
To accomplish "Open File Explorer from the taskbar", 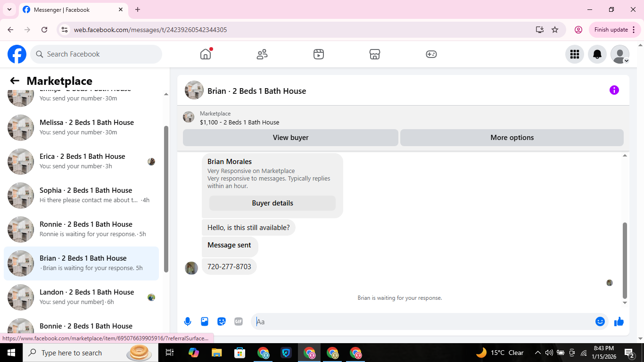I will click(x=216, y=353).
